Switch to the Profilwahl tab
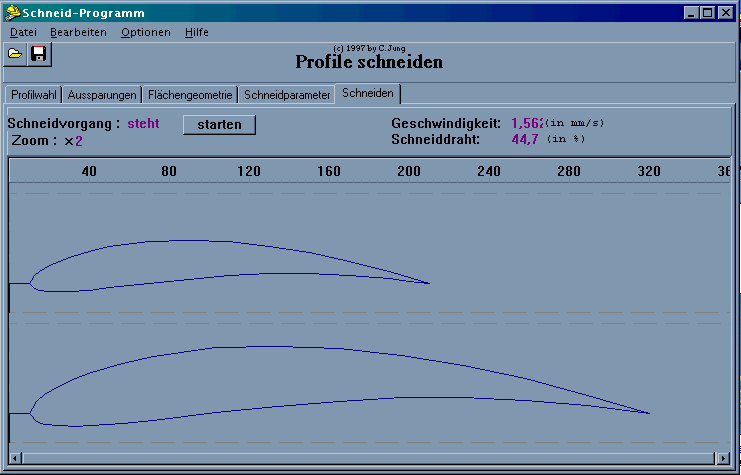Viewport: 741px width, 475px height. point(34,95)
